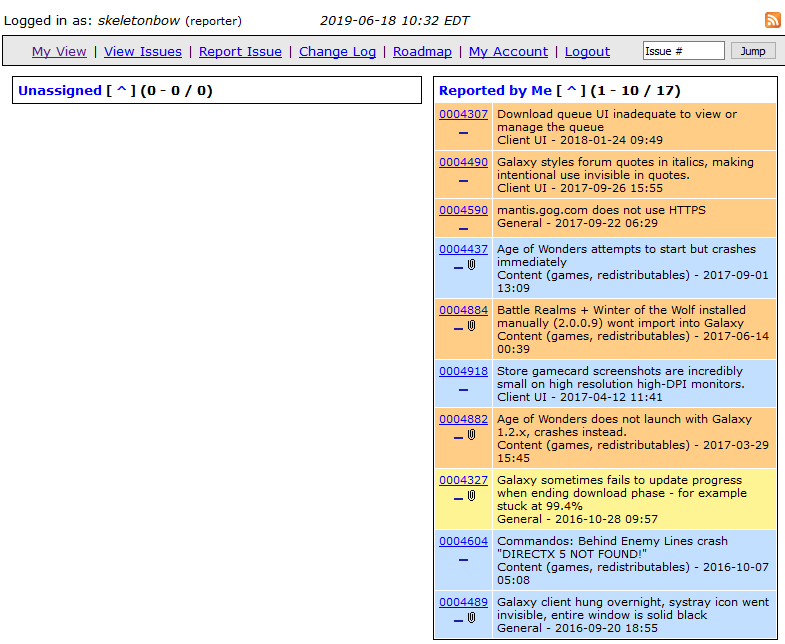Click 'Galaxy client hung overnight' summary text
This screenshot has width=785, height=644.
click(633, 609)
